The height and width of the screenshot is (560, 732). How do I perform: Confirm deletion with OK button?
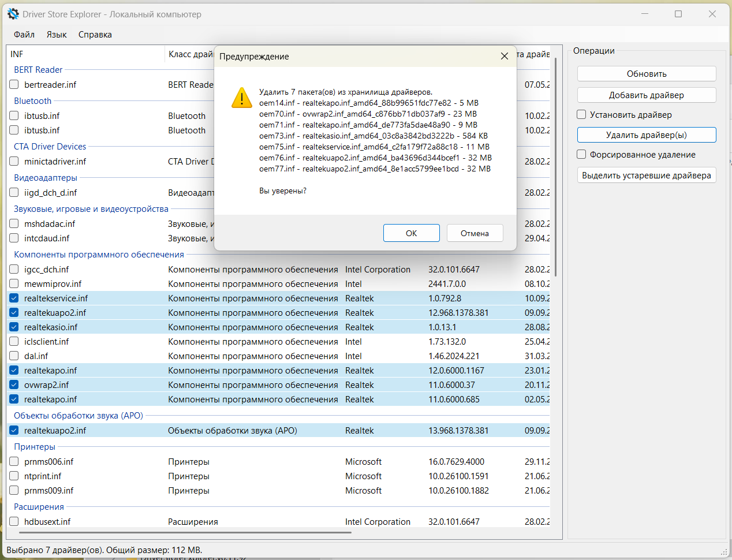(x=412, y=233)
